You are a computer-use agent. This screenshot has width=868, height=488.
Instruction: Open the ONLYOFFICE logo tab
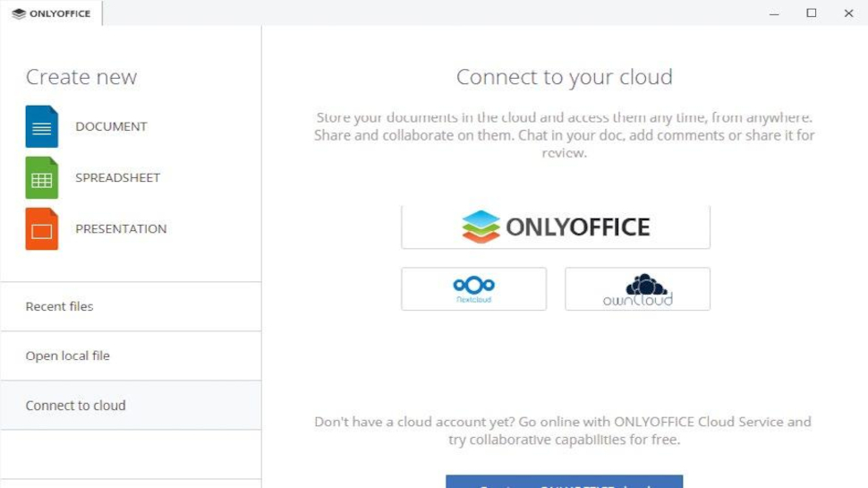[x=51, y=13]
